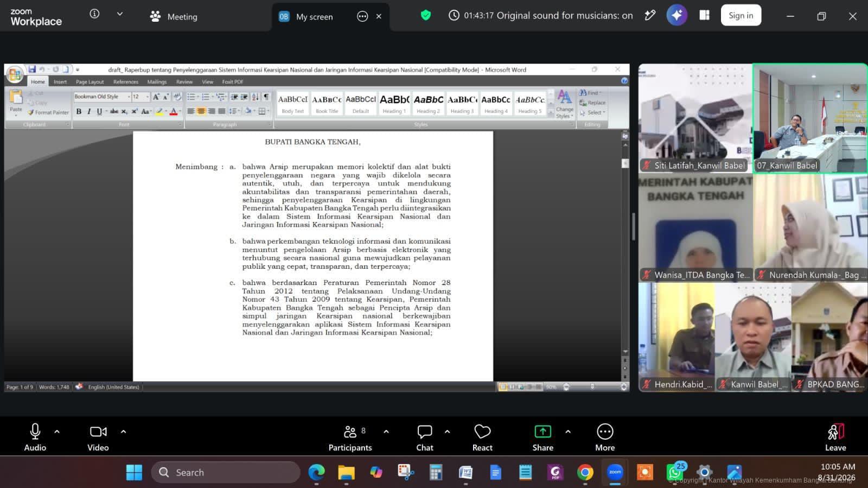Open More options on My screen tab
The width and height of the screenshot is (868, 488).
pyautogui.click(x=362, y=16)
